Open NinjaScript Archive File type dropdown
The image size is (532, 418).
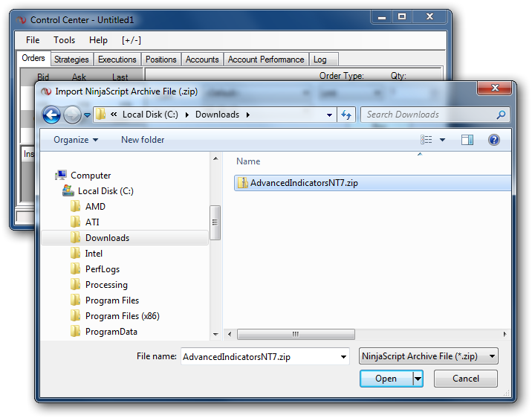pyautogui.click(x=429, y=356)
